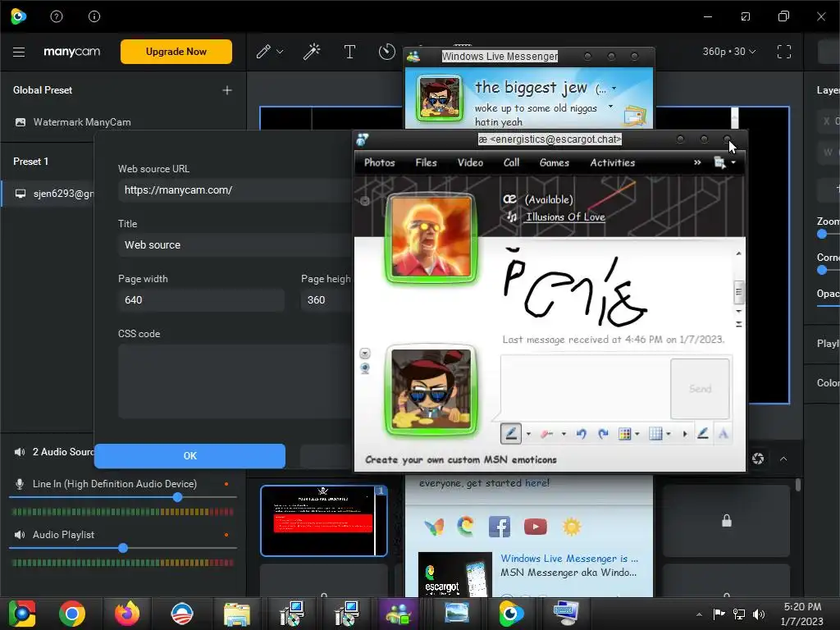The width and height of the screenshot is (840, 630).
Task: Click the CSS code text area
Action: pyautogui.click(x=235, y=381)
